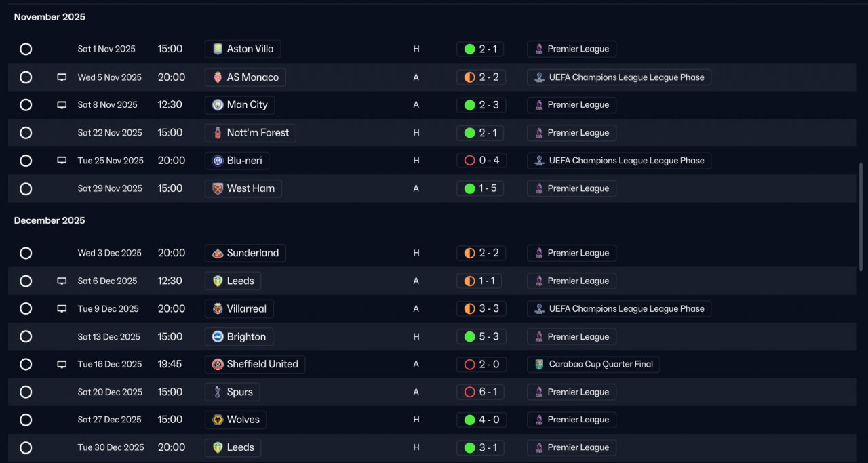Click the West Ham club crest icon
The image size is (868, 463).
pos(218,188)
